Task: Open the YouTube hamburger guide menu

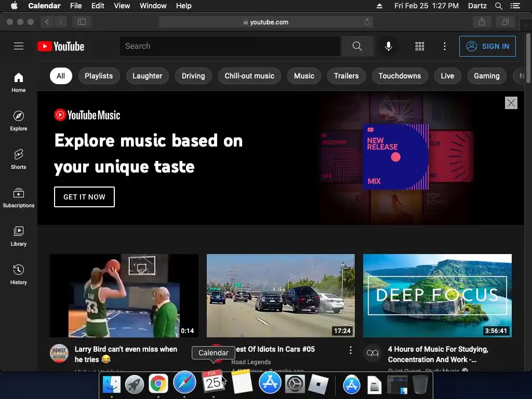Action: coord(19,46)
